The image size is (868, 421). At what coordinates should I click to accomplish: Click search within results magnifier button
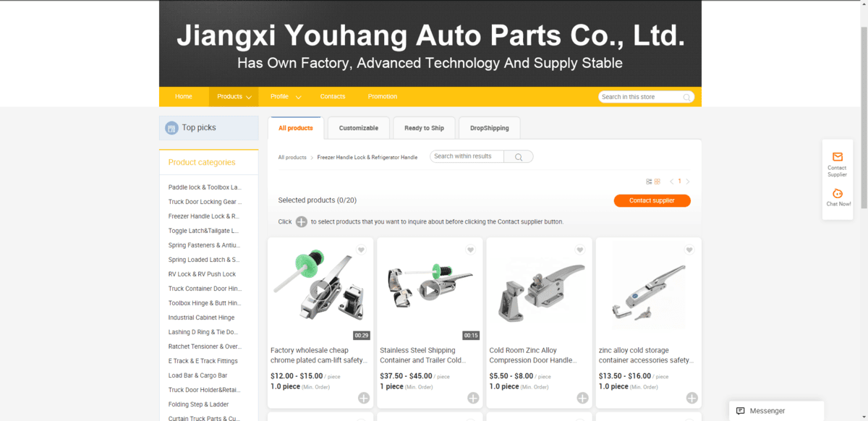coord(519,156)
